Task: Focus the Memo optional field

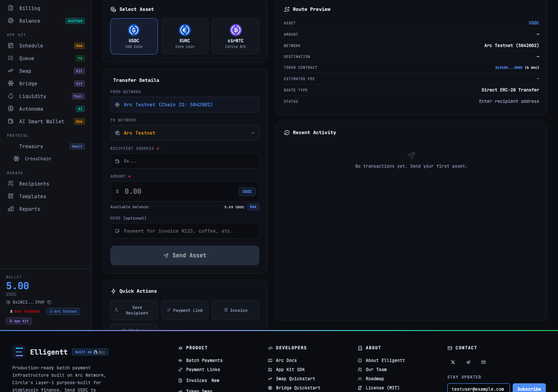Action: click(185, 231)
